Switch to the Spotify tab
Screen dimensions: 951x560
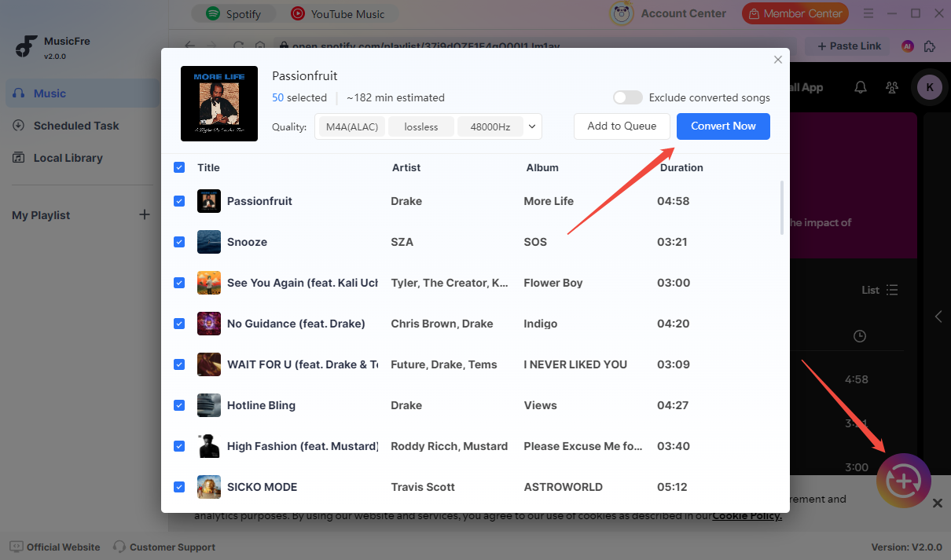(x=233, y=14)
